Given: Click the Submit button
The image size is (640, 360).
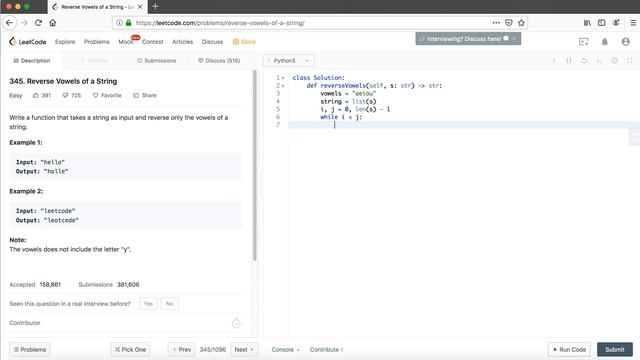Looking at the screenshot, I should (615, 349).
